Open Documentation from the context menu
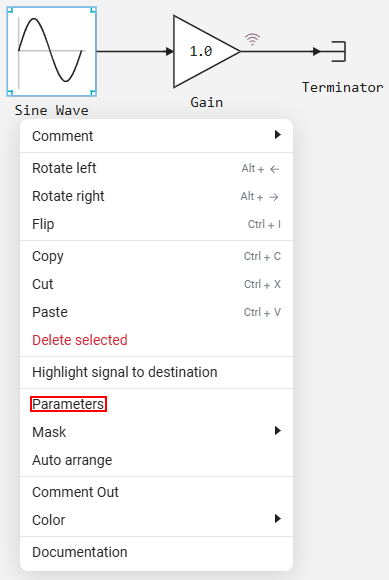 [156, 552]
